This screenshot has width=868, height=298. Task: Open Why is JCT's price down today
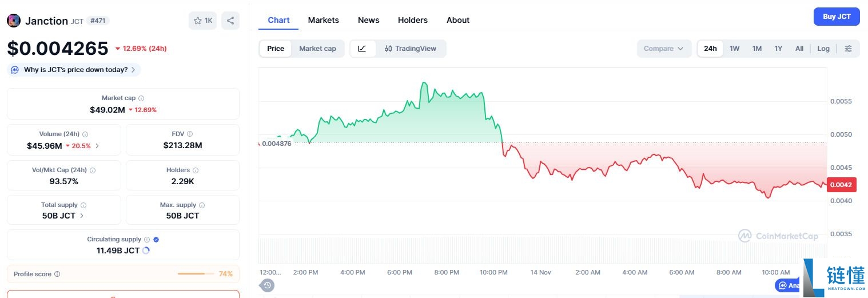tap(75, 70)
